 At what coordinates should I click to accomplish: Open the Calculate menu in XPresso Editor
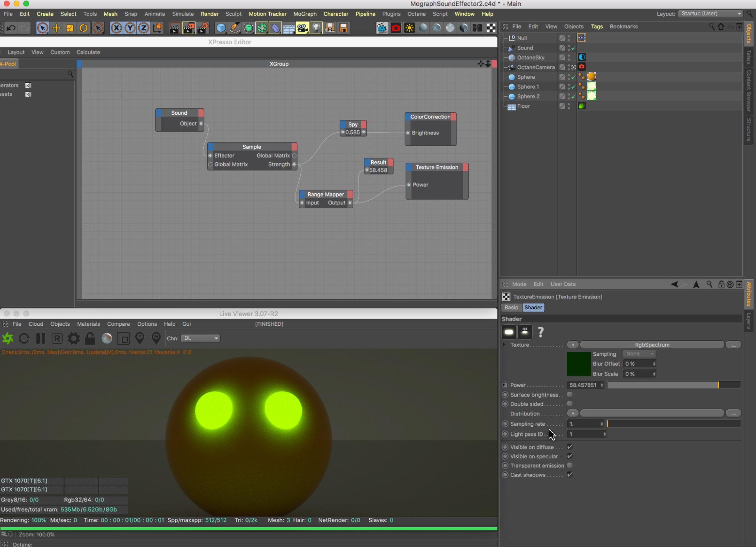coord(88,52)
